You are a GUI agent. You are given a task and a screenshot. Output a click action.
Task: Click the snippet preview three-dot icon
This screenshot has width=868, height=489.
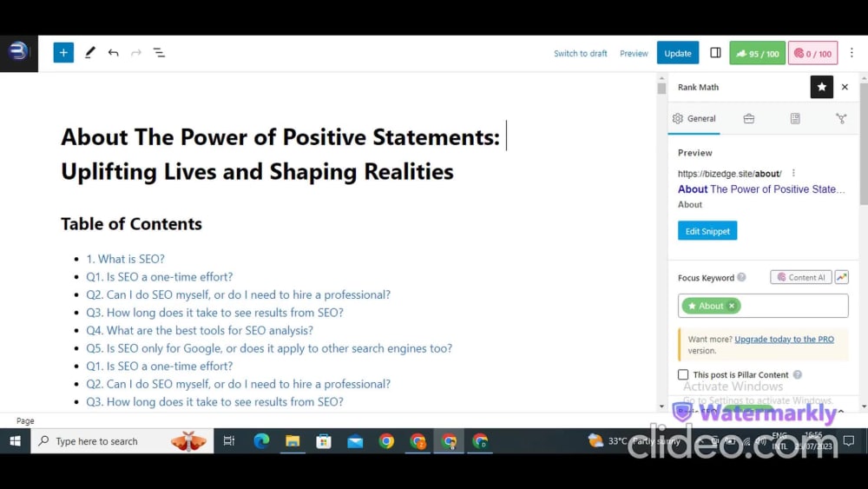click(793, 174)
